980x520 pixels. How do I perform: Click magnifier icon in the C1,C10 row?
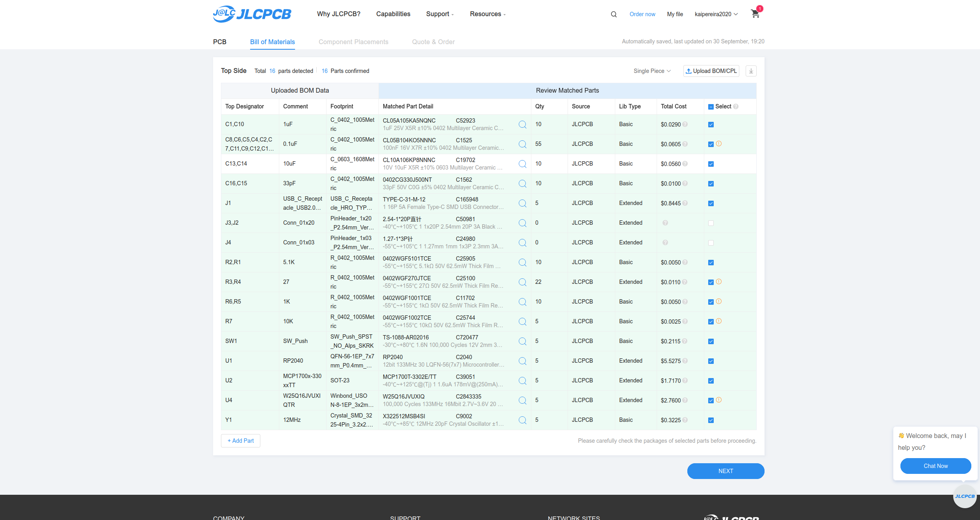click(522, 125)
